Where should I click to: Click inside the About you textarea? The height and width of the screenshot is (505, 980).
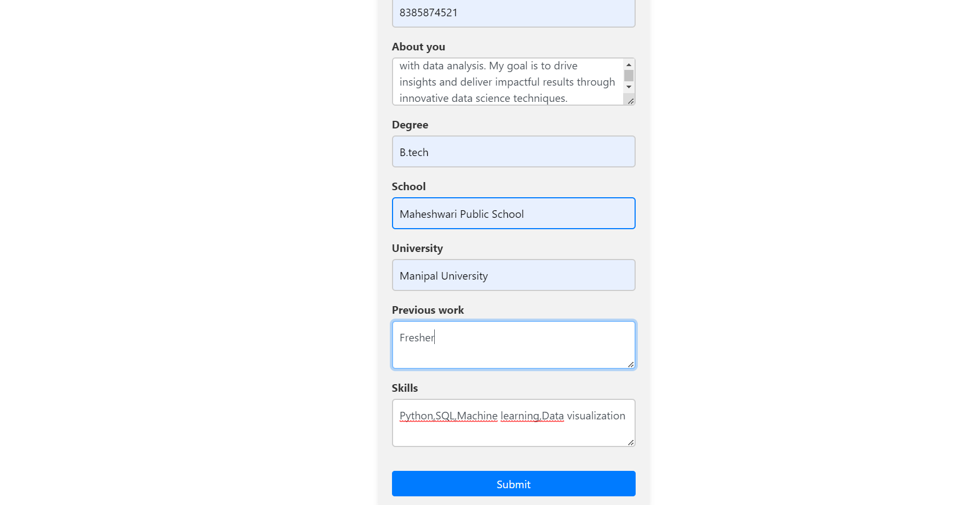click(508, 82)
